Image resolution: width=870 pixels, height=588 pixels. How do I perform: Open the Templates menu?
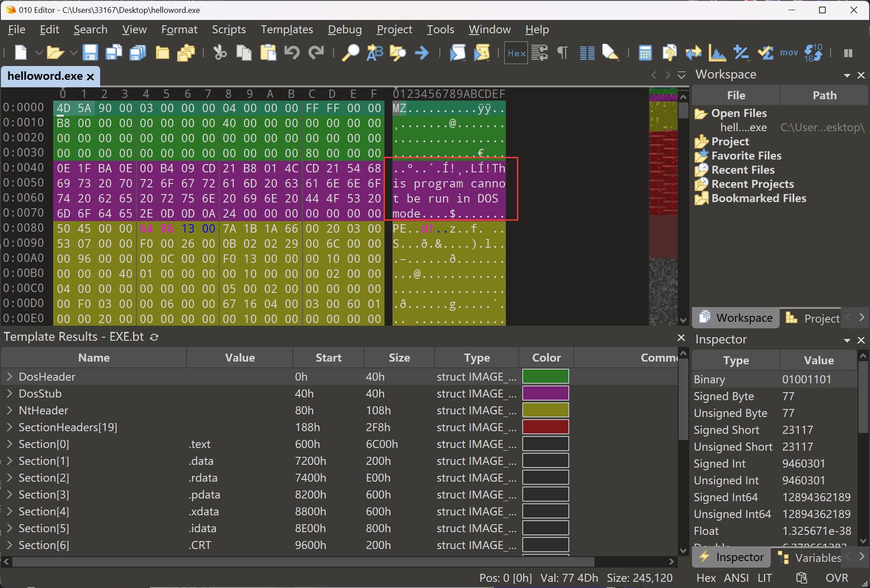[287, 29]
